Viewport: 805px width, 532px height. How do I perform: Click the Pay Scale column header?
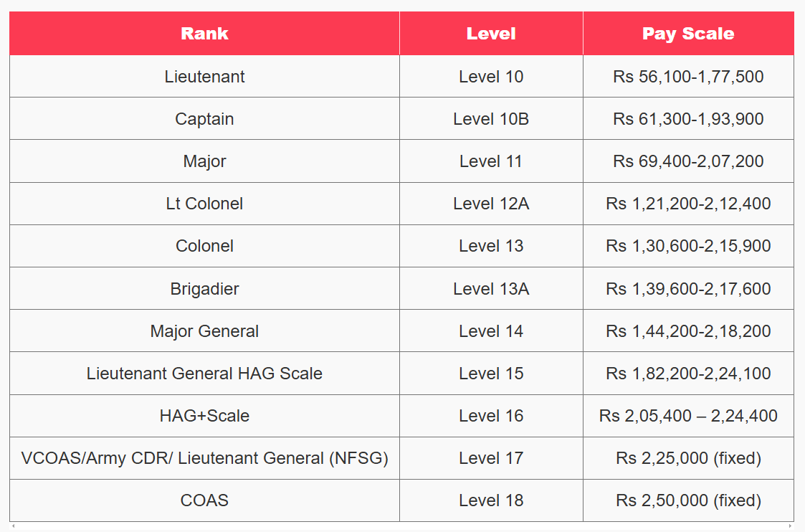pyautogui.click(x=688, y=34)
